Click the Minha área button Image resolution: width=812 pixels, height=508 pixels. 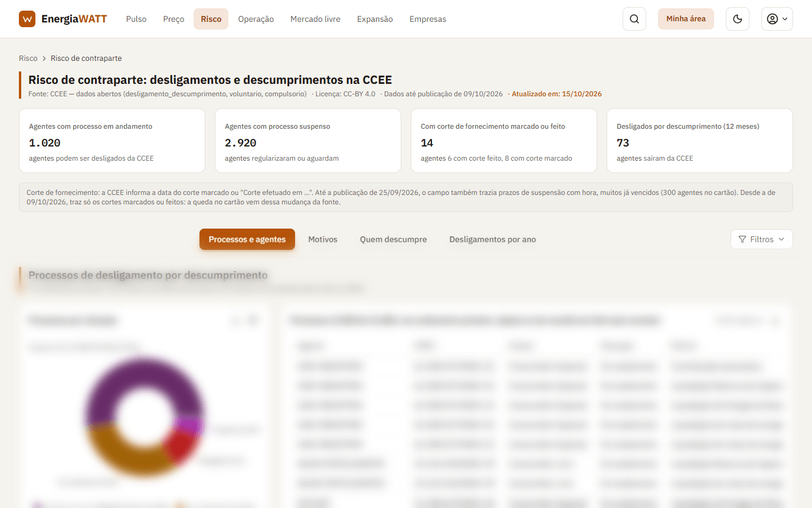click(686, 19)
